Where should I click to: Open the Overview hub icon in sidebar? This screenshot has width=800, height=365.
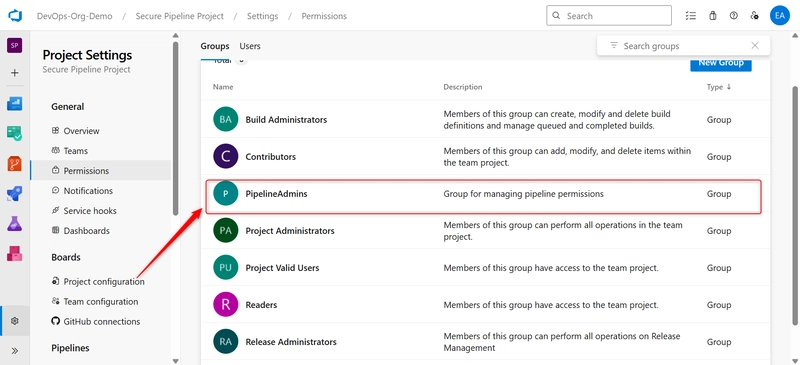(x=14, y=104)
